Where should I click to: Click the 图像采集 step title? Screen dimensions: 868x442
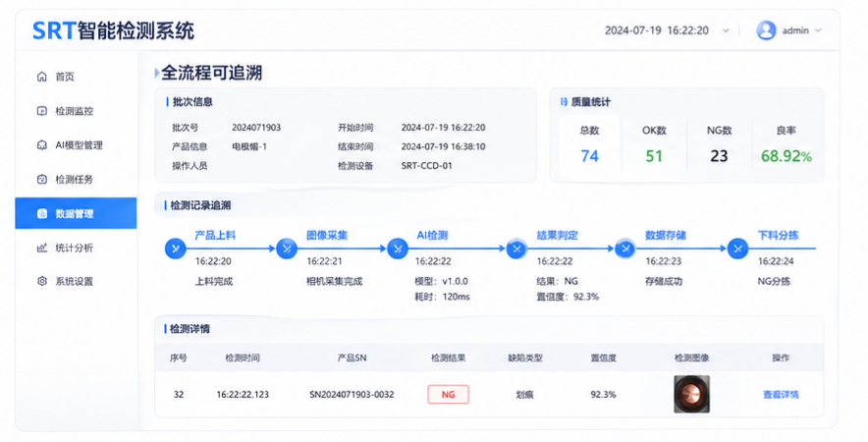(x=327, y=235)
